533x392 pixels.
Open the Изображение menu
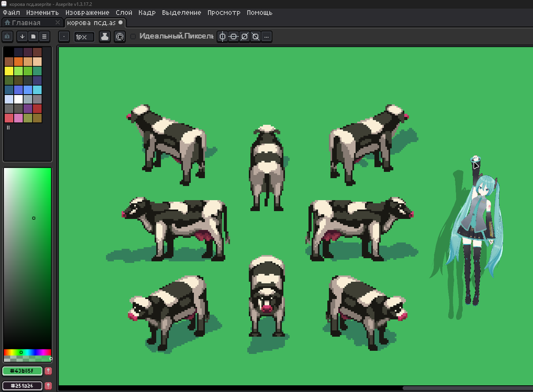click(87, 12)
